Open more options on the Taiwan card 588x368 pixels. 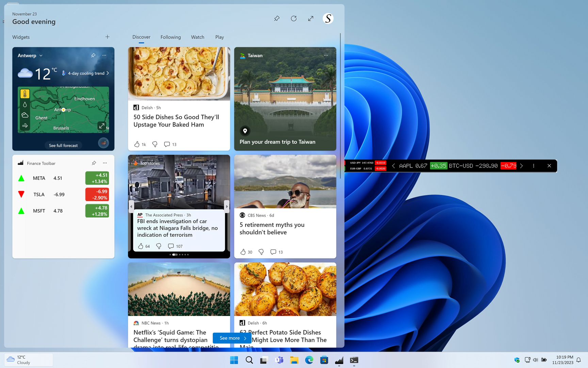(326, 55)
